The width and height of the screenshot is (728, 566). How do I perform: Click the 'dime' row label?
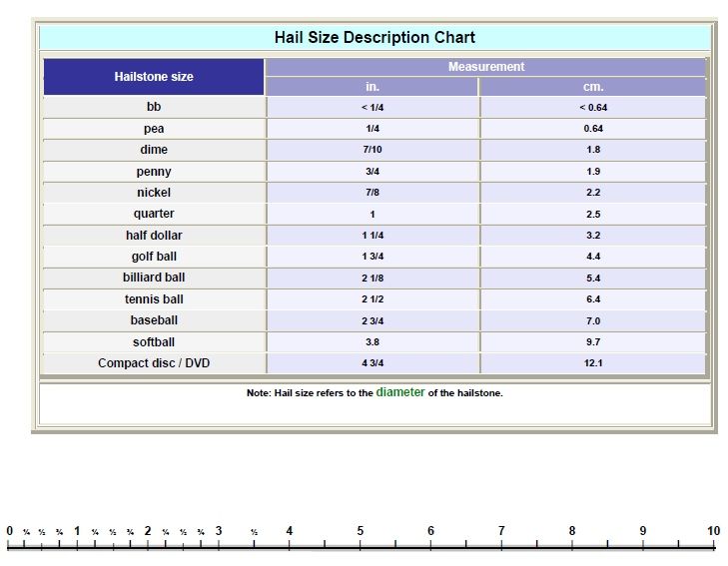(x=154, y=150)
